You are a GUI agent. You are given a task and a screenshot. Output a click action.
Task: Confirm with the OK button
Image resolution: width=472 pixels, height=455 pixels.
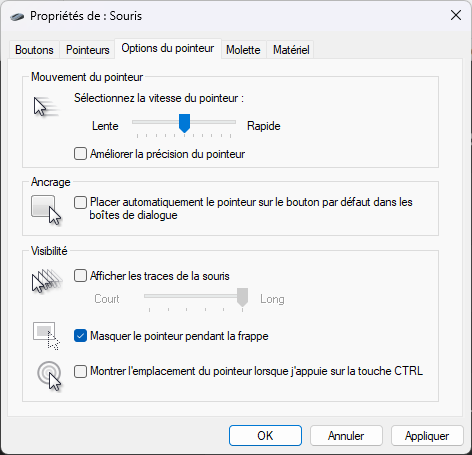point(265,436)
